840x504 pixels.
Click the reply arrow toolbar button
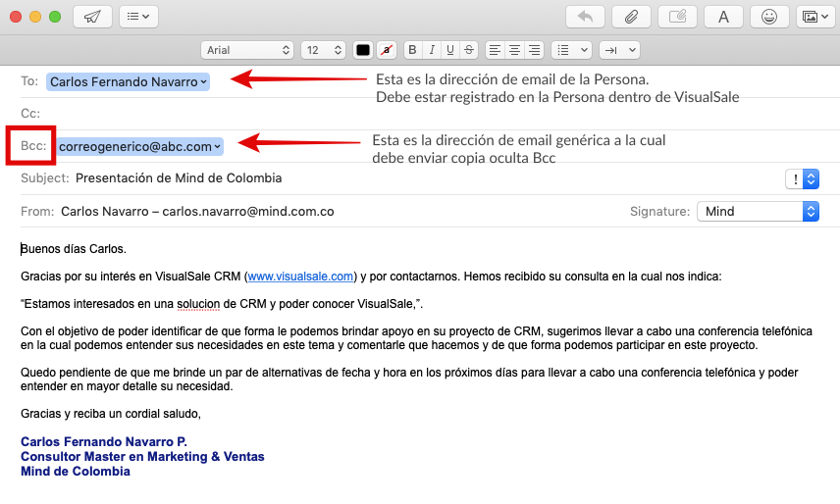click(x=585, y=17)
